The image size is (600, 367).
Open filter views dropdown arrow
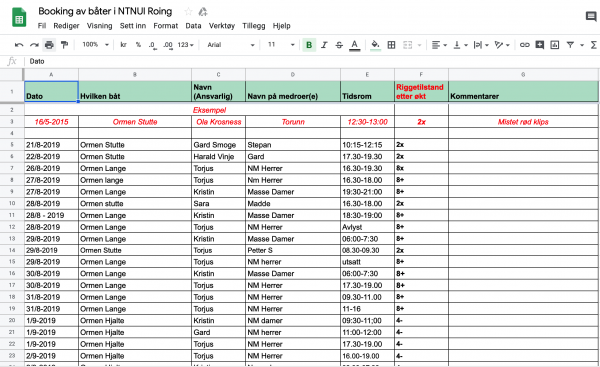[582, 45]
